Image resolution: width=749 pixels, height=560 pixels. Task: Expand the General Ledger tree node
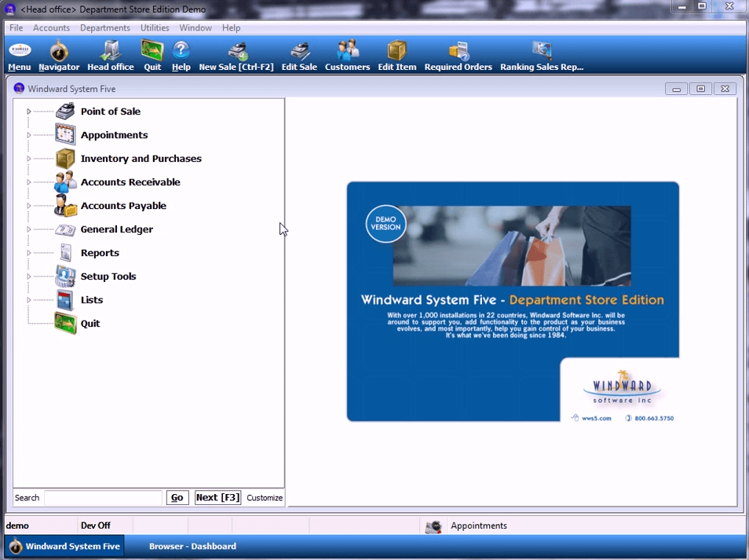pyautogui.click(x=29, y=229)
